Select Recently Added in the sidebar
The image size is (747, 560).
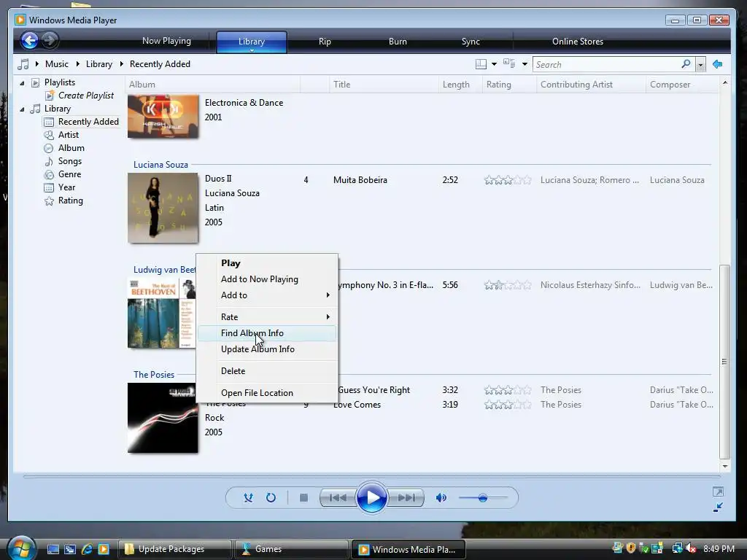tap(88, 122)
